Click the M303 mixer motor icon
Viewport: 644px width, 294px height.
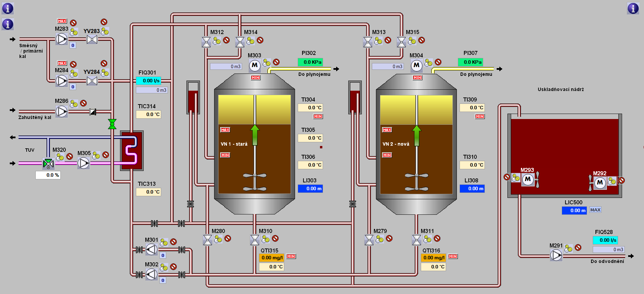coord(255,65)
